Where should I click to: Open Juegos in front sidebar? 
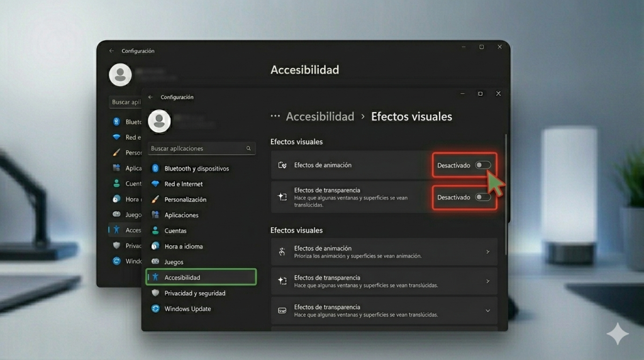tap(201, 262)
